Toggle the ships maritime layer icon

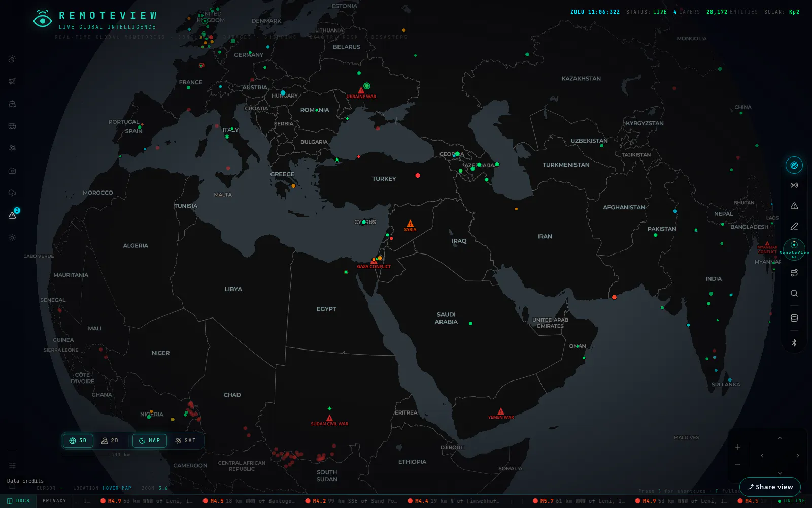coord(12,104)
